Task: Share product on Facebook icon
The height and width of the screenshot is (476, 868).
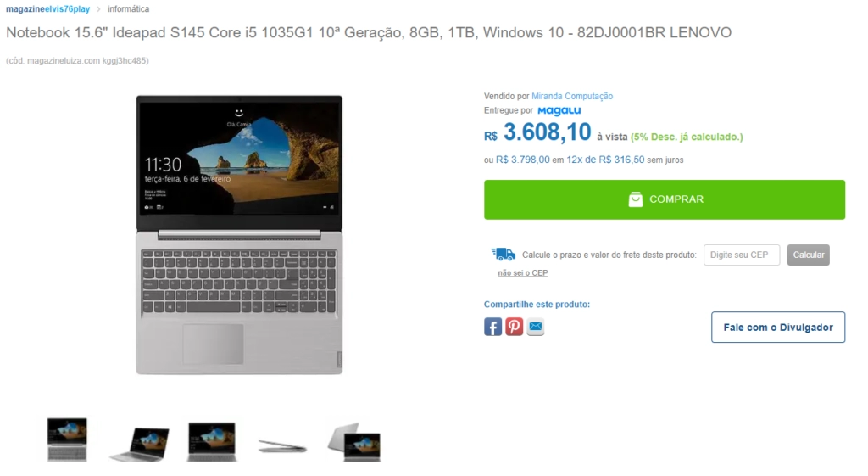Action: coord(492,327)
